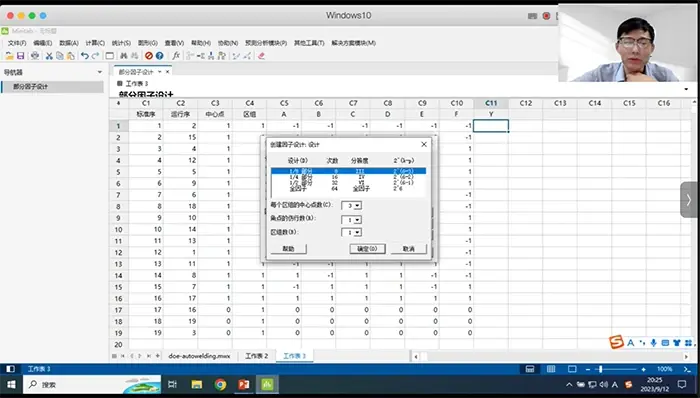700x398 pixels.
Task: Show hidden system tray icons chevron
Action: pos(569,385)
